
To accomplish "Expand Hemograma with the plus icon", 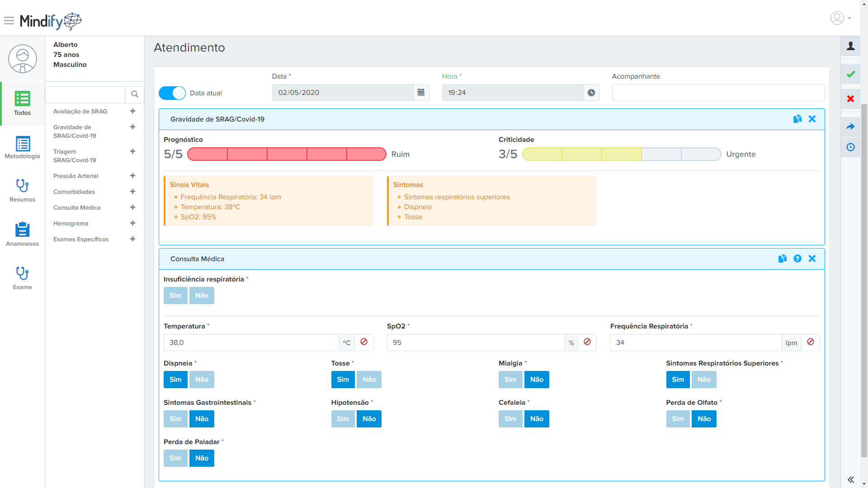I will click(x=132, y=223).
